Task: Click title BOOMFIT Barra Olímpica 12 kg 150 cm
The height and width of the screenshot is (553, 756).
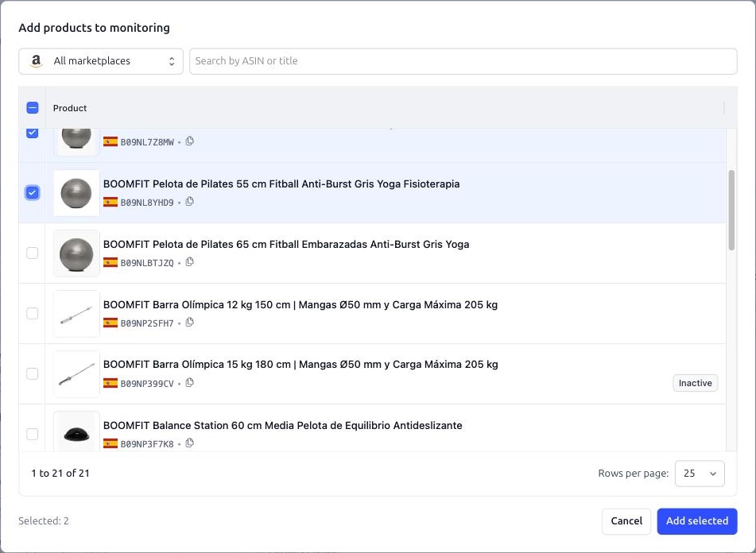Action: [300, 304]
